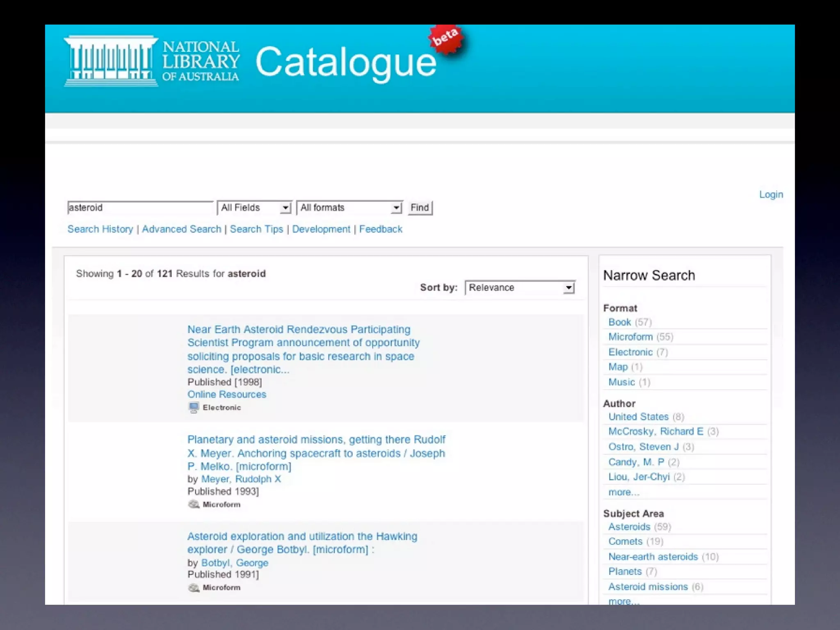Click the Narrow Search heading
This screenshot has width=840, height=630.
(649, 275)
